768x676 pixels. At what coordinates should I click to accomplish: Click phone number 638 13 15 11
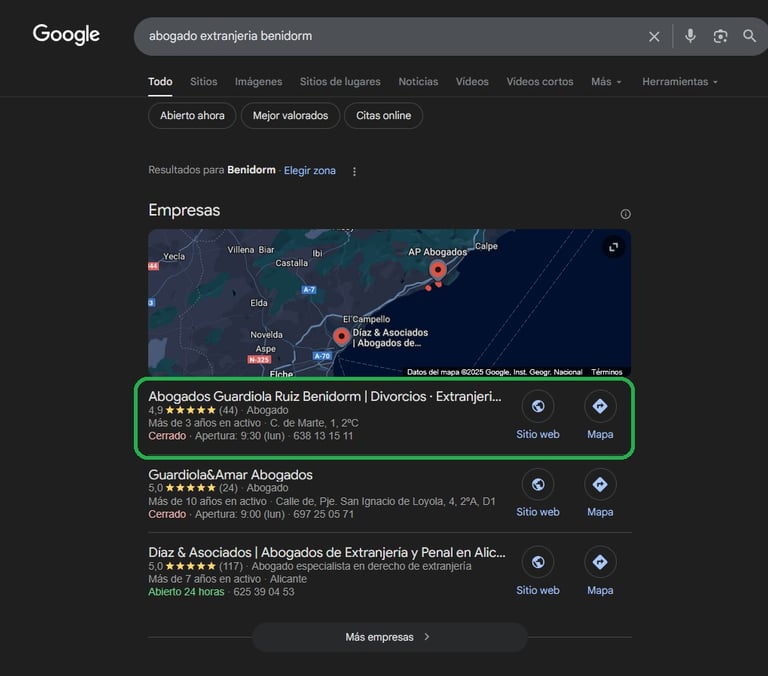(x=323, y=436)
